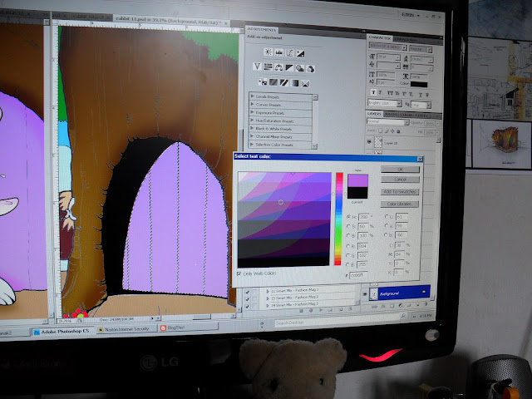The width and height of the screenshot is (532, 399).
Task: Toggle Underline in Character panel
Action: point(421,95)
